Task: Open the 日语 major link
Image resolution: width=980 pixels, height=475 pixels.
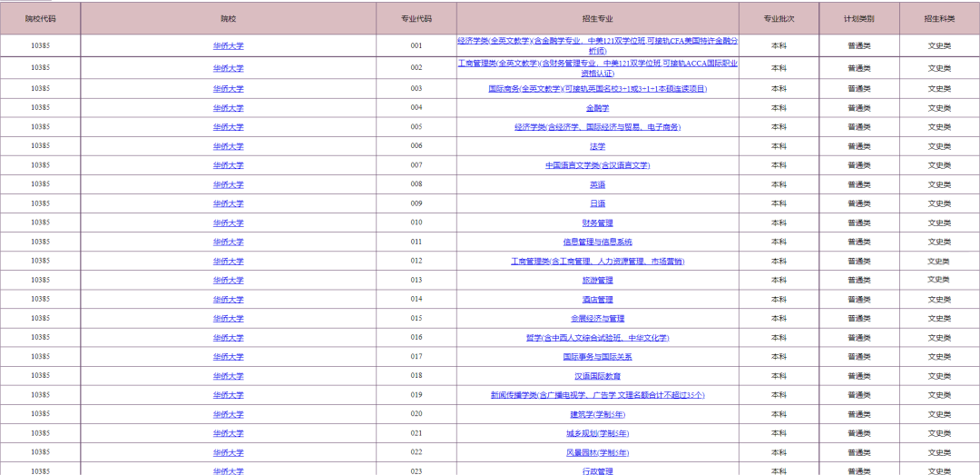Action: 597,203
